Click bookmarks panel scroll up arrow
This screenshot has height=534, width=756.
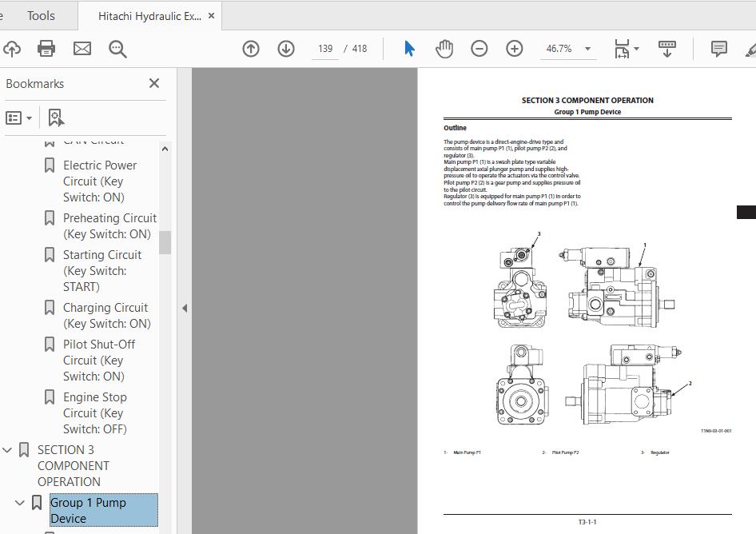click(x=165, y=149)
